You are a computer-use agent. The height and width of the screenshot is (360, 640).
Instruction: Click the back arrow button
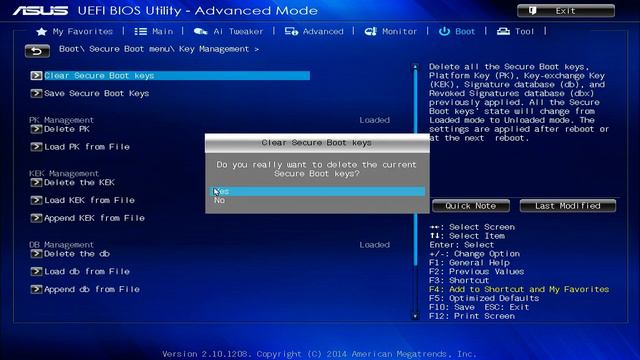click(x=37, y=51)
